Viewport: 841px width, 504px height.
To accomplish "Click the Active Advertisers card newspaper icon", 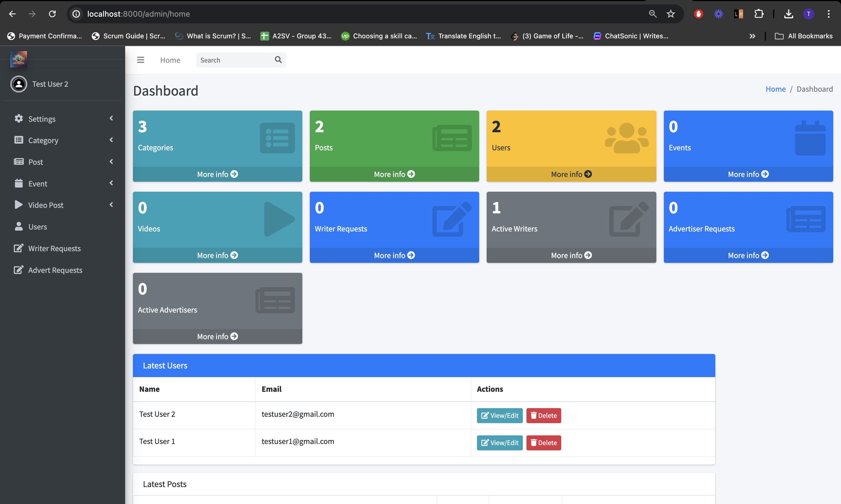I will tap(275, 300).
